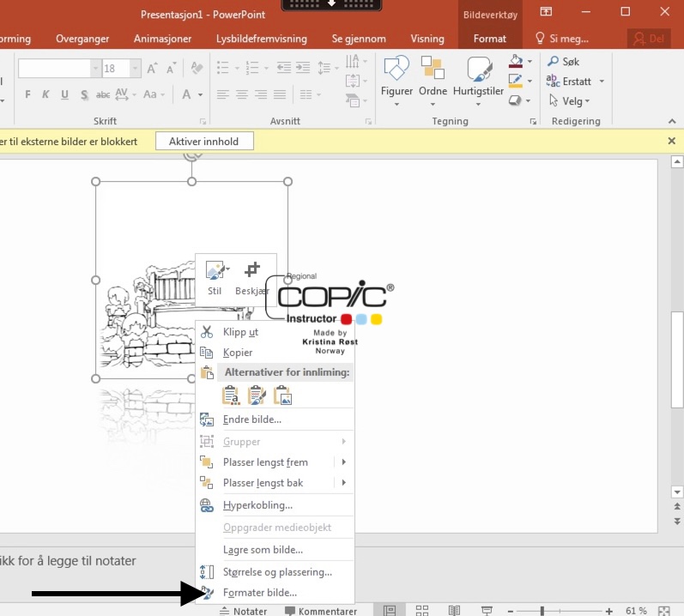Switch to normal view icon
684x616 pixels.
390,610
